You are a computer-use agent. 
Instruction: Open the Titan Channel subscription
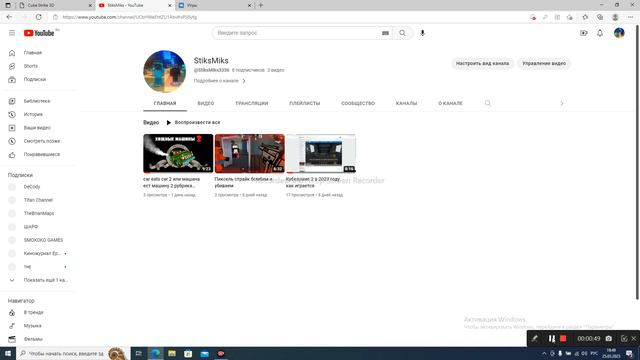39,200
